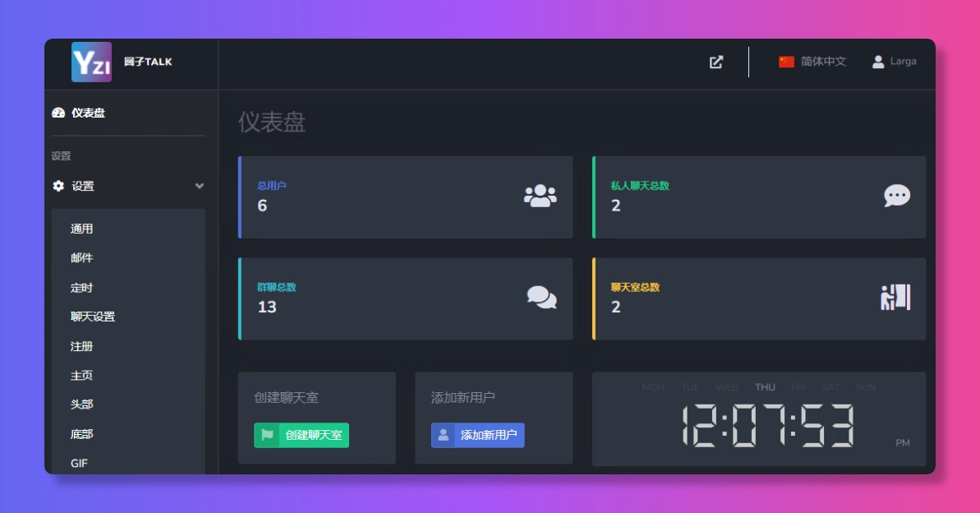The height and width of the screenshot is (513, 980).
Task: Collapse the 设置 submenu chevron
Action: click(x=200, y=187)
